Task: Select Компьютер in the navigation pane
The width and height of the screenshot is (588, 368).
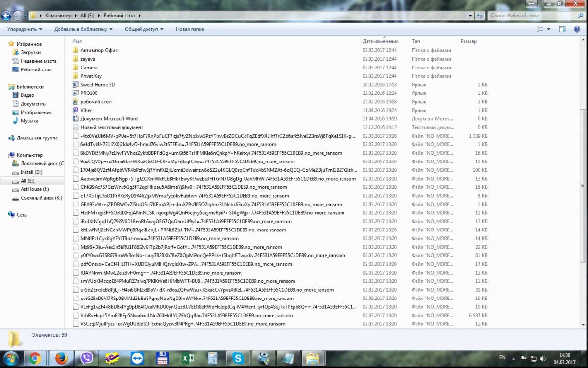Action: (29, 155)
